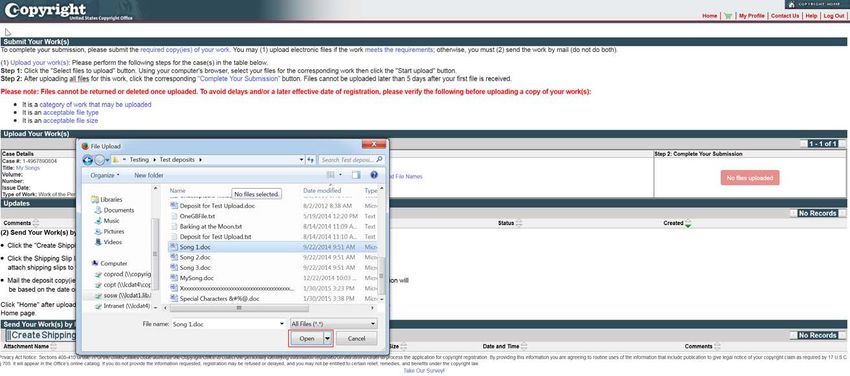Click the Copyright Home house icon
Image resolution: width=850 pixels, height=376 pixels.
click(x=791, y=4)
